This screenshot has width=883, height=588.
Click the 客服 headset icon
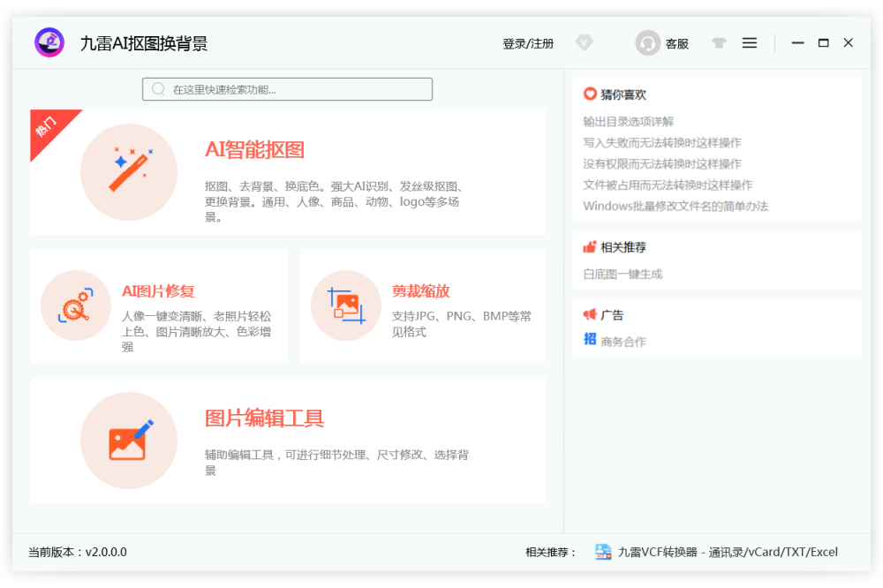[648, 43]
